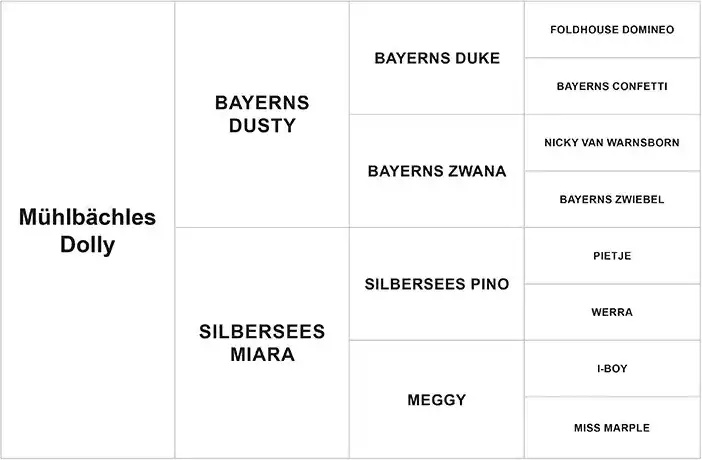
Task: Click BAYERNS CONFETTI in last column
Action: tap(612, 86)
